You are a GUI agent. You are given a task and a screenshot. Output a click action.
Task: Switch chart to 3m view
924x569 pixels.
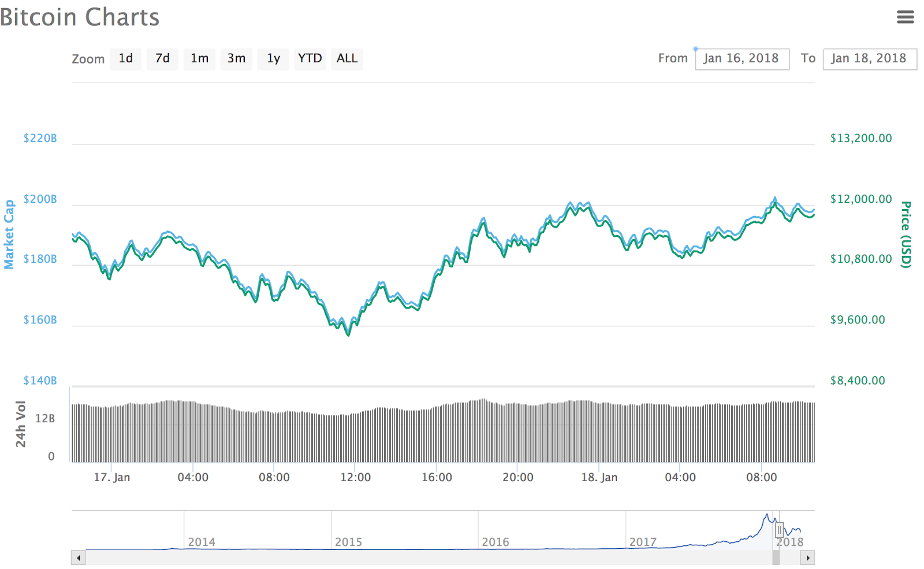tap(236, 58)
